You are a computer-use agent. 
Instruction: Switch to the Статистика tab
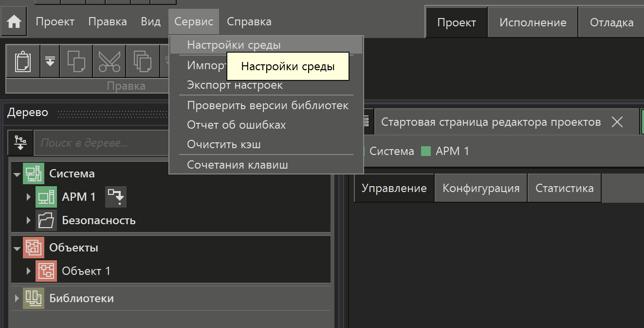point(564,188)
